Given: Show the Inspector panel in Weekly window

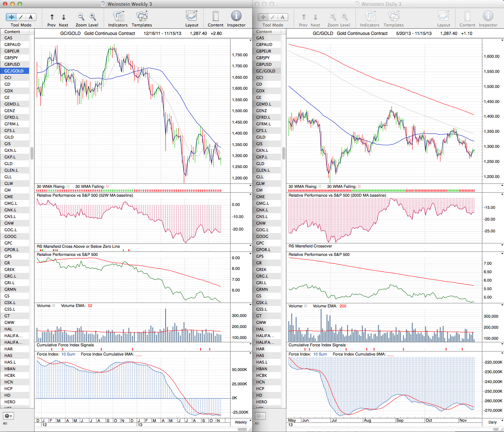Looking at the screenshot, I should tap(236, 16).
